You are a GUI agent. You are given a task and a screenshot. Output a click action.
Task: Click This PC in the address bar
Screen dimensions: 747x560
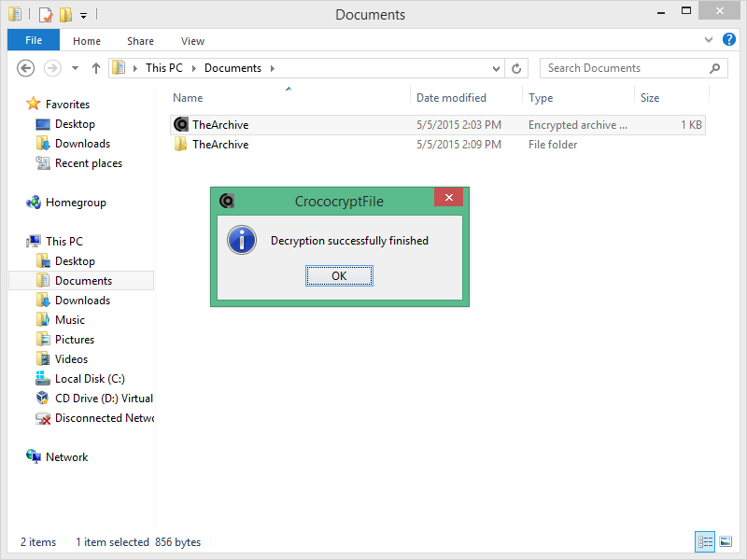(x=164, y=68)
